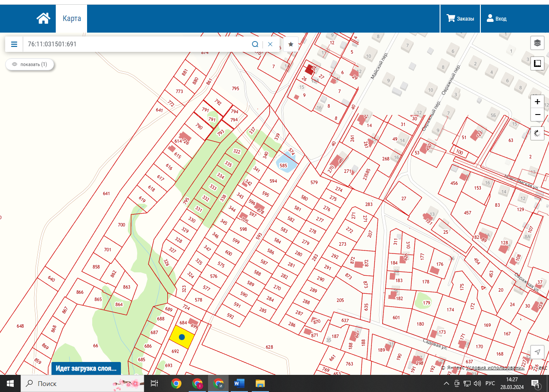Click the geolocation arrow button

(x=537, y=352)
